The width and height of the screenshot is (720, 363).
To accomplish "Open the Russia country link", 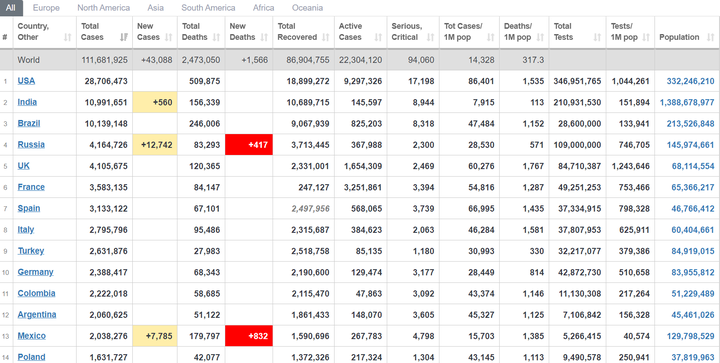I will pyautogui.click(x=31, y=145).
